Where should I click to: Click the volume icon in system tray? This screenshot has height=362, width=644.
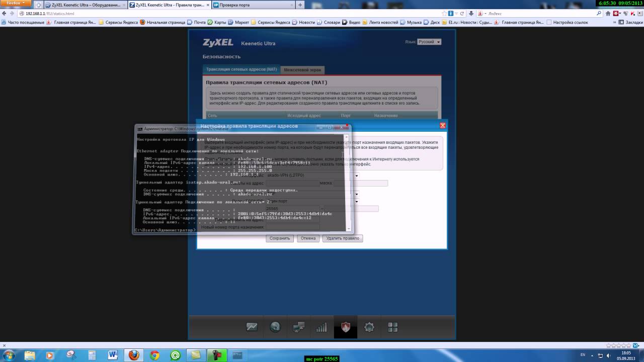pyautogui.click(x=608, y=355)
